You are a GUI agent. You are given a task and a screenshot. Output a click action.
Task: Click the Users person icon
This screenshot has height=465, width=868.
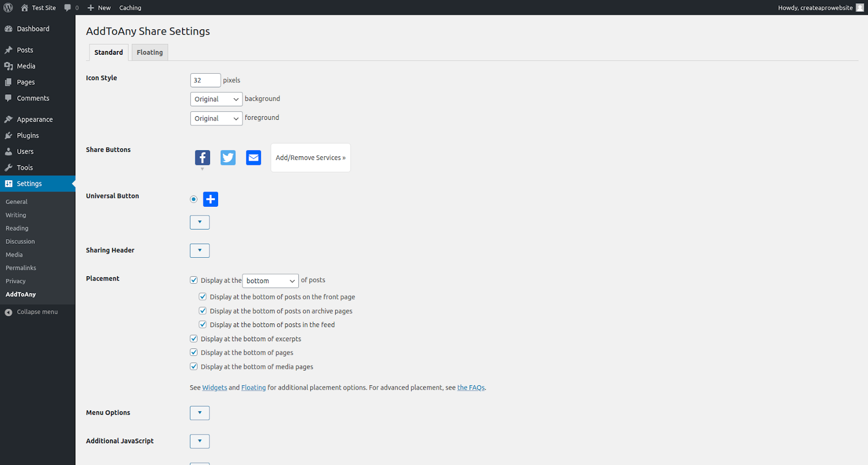tap(9, 151)
